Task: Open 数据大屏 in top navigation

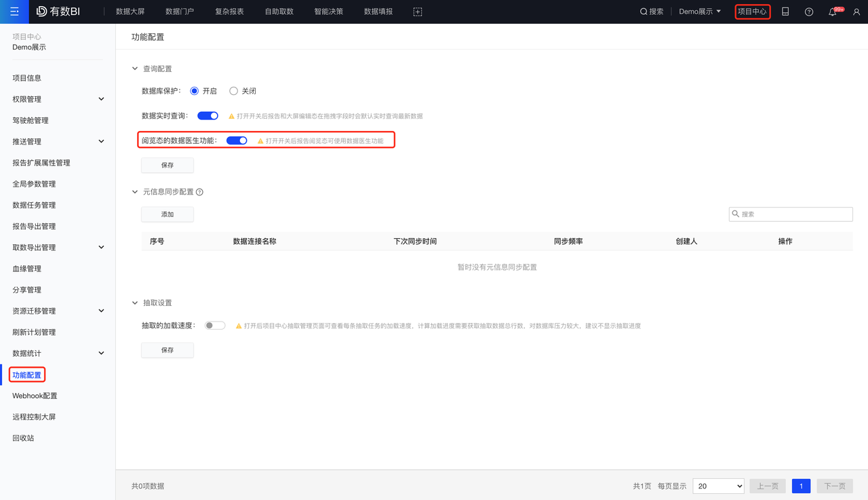Action: click(130, 12)
